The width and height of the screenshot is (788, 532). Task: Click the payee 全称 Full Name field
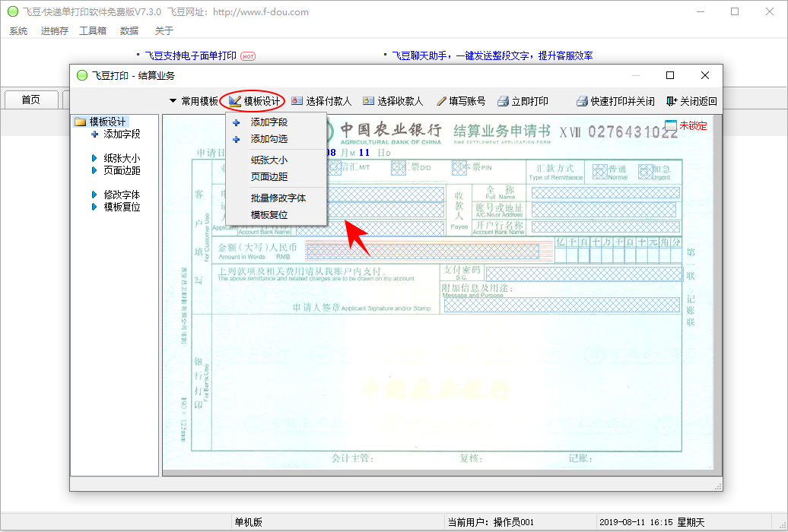[605, 192]
